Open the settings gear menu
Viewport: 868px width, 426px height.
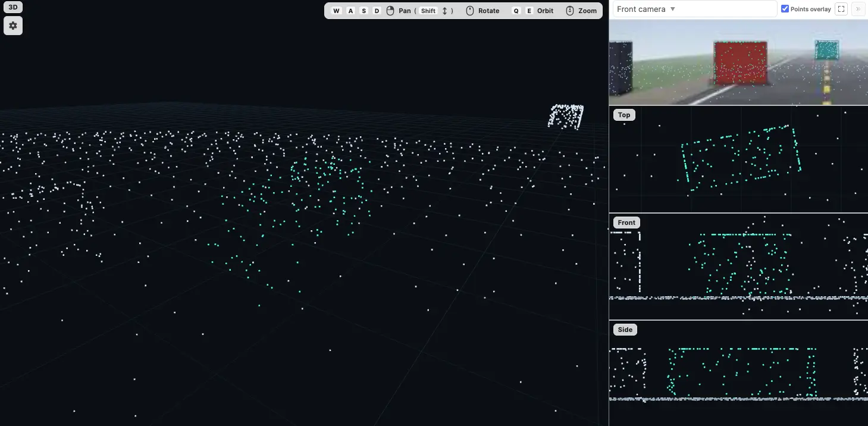click(13, 26)
